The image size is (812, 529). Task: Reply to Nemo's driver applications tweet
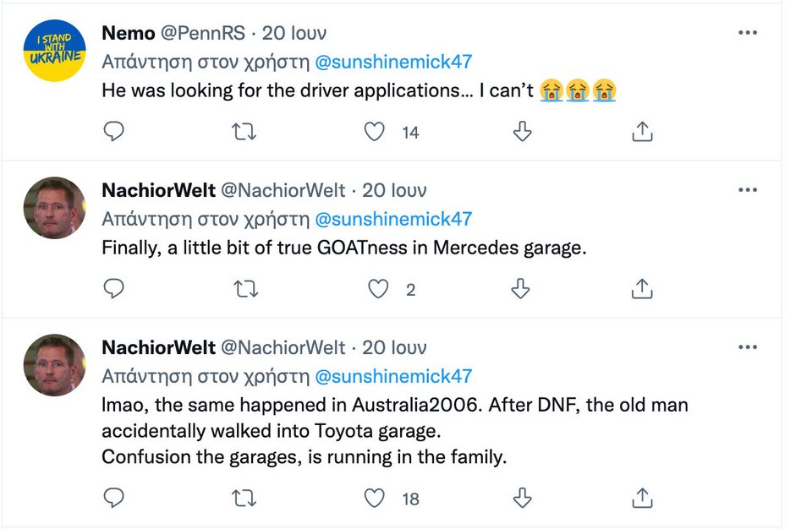click(113, 131)
